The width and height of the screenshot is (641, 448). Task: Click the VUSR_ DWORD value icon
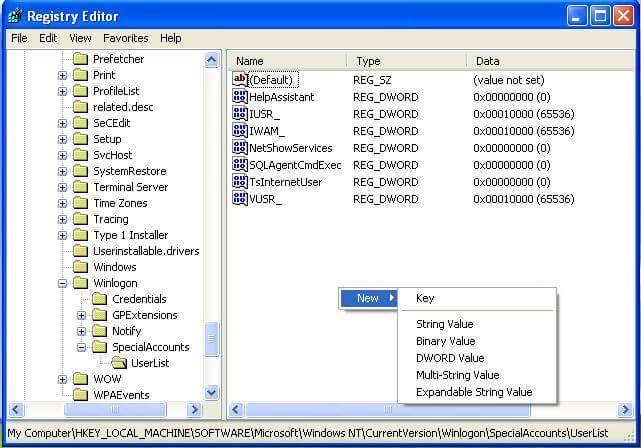pyautogui.click(x=240, y=199)
